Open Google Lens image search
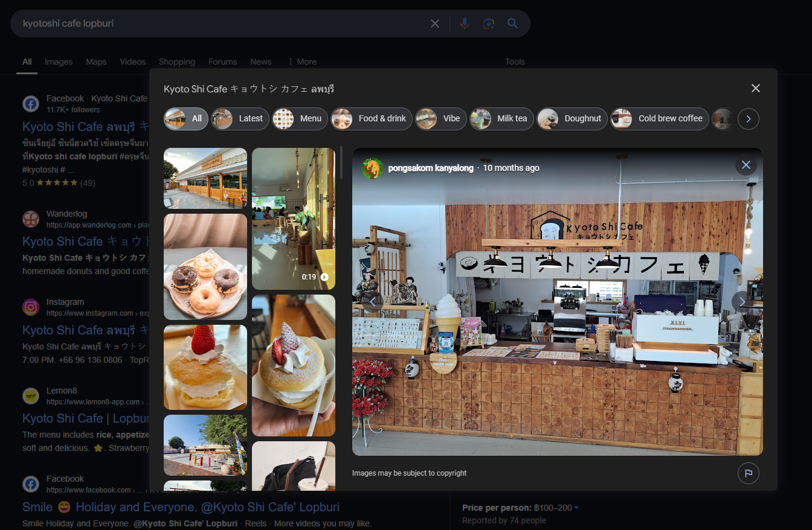This screenshot has width=812, height=530. pos(488,24)
